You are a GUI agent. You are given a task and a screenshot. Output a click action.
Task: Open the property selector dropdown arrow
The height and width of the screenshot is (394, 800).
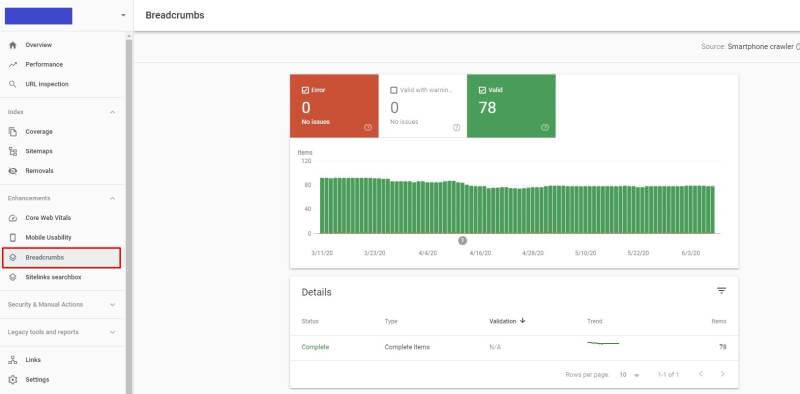click(x=123, y=15)
